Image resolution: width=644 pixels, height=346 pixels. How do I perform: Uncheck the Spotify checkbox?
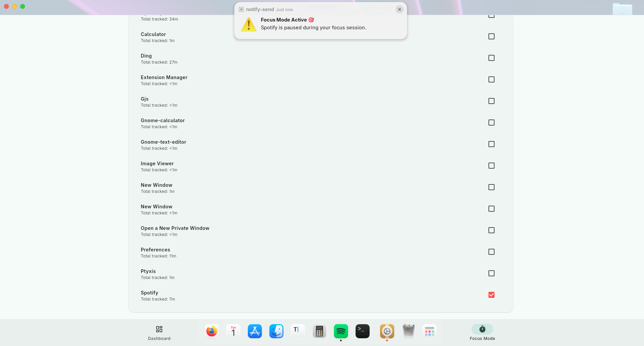[x=492, y=295]
